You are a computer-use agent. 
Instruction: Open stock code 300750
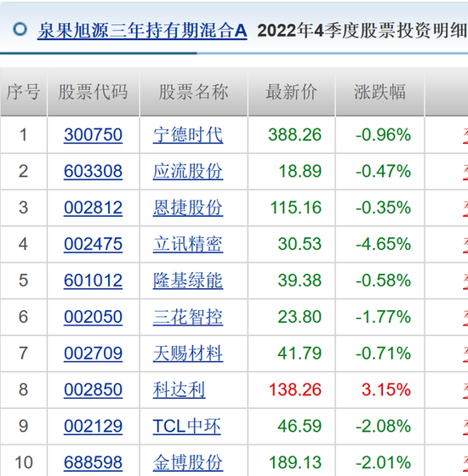(93, 135)
